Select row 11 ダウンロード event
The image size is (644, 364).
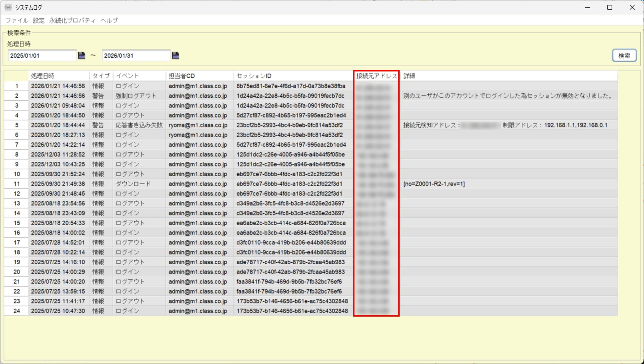click(x=133, y=184)
